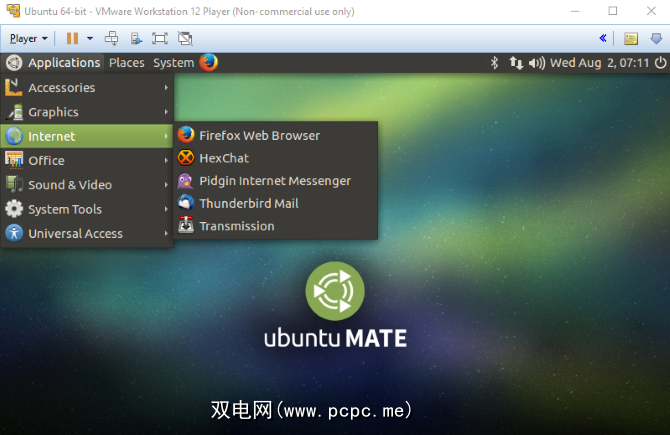The width and height of the screenshot is (670, 435).
Task: Open Transmission torrent client
Action: point(236,226)
